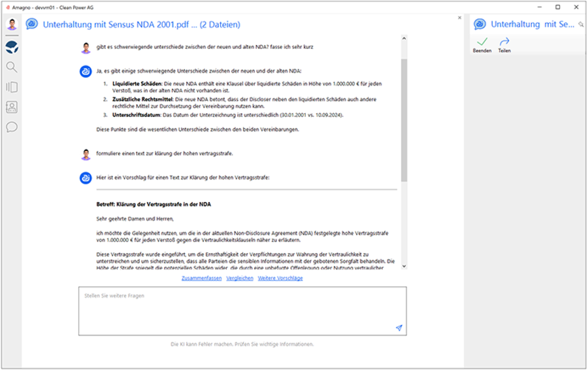
Task: Click the pin icon in right panel header
Action: pos(581,24)
